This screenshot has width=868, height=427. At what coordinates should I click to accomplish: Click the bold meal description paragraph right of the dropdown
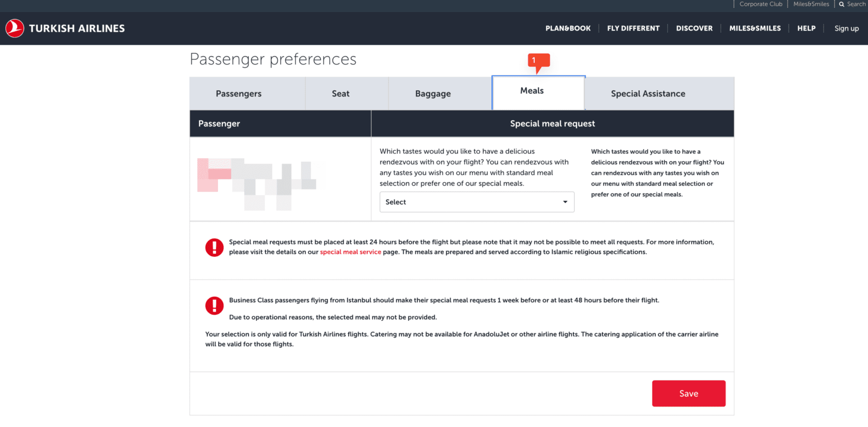[x=658, y=173]
